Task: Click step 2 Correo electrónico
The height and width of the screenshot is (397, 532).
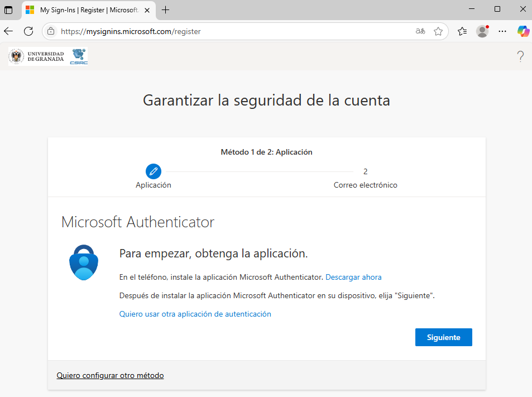Action: 366,178
